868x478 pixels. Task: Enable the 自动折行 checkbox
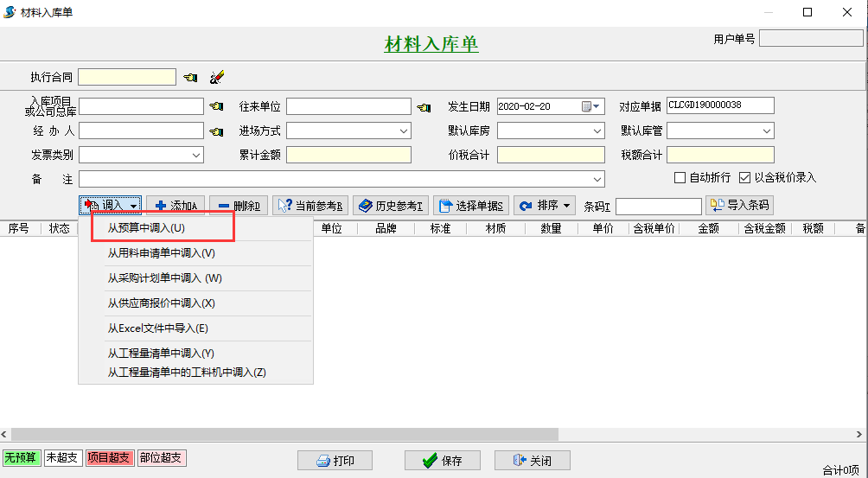(680, 178)
